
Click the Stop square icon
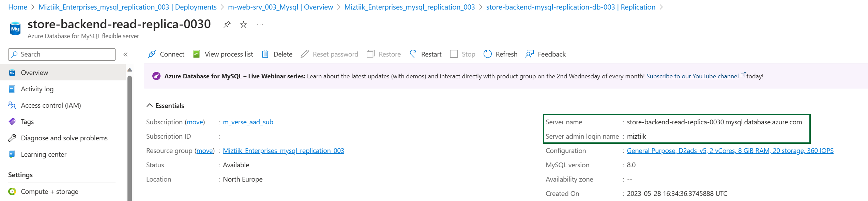click(x=454, y=54)
